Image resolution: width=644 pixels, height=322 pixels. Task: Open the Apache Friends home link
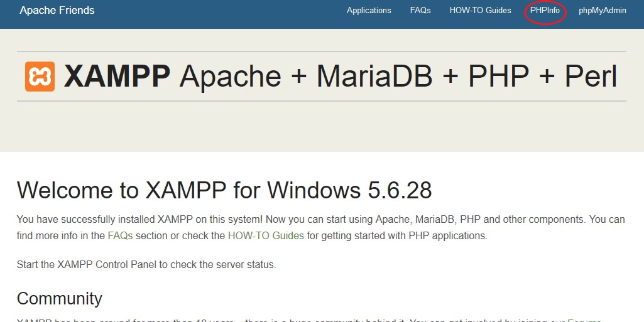(x=57, y=11)
